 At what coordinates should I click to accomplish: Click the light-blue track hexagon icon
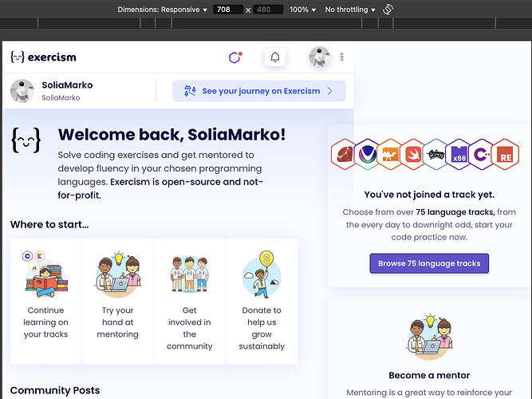(435, 154)
